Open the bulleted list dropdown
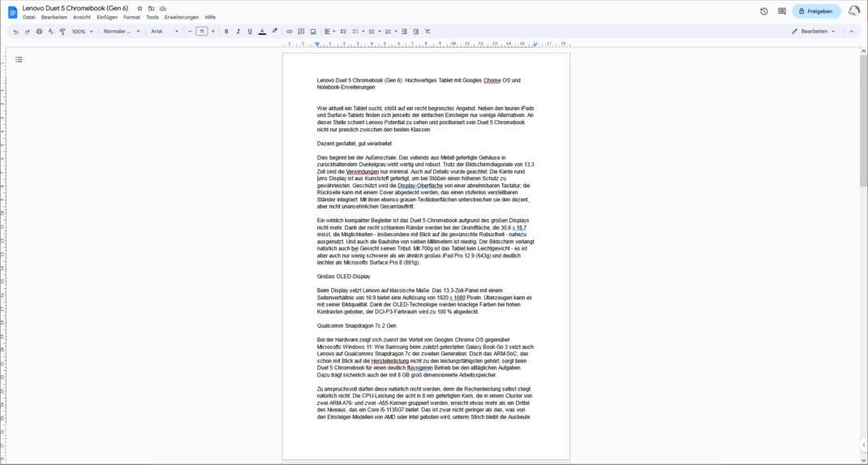Image resolution: width=868 pixels, height=465 pixels. 374,32
